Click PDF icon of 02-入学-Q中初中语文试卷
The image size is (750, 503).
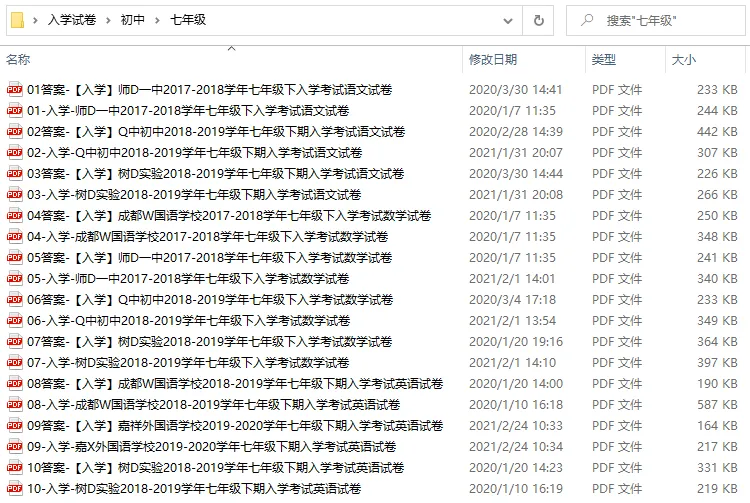(14, 153)
